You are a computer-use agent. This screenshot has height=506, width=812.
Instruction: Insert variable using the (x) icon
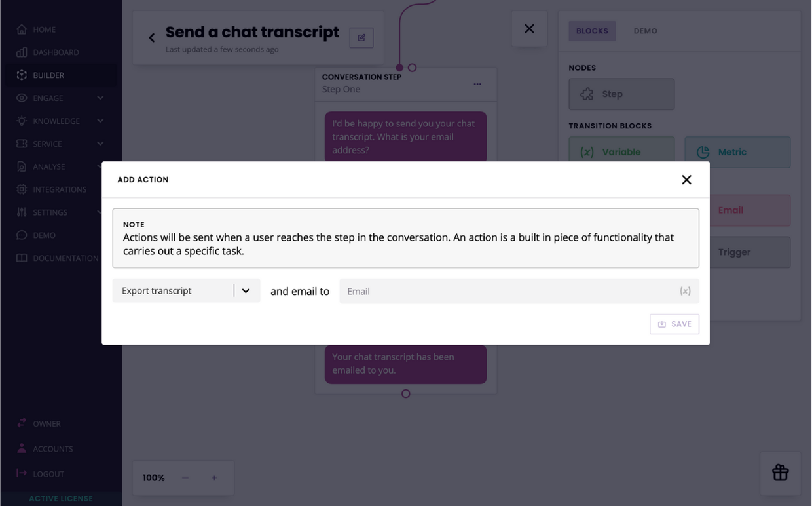pyautogui.click(x=685, y=291)
